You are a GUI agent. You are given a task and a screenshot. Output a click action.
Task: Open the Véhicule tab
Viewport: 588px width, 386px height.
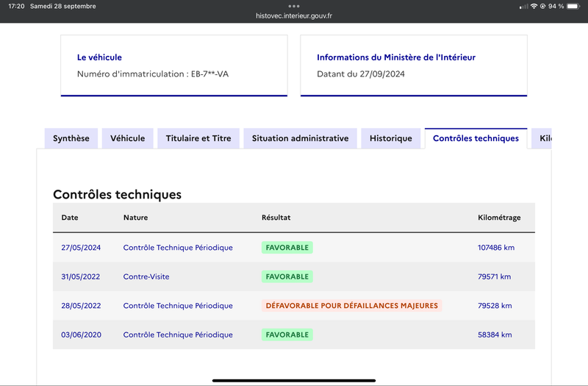coord(127,138)
